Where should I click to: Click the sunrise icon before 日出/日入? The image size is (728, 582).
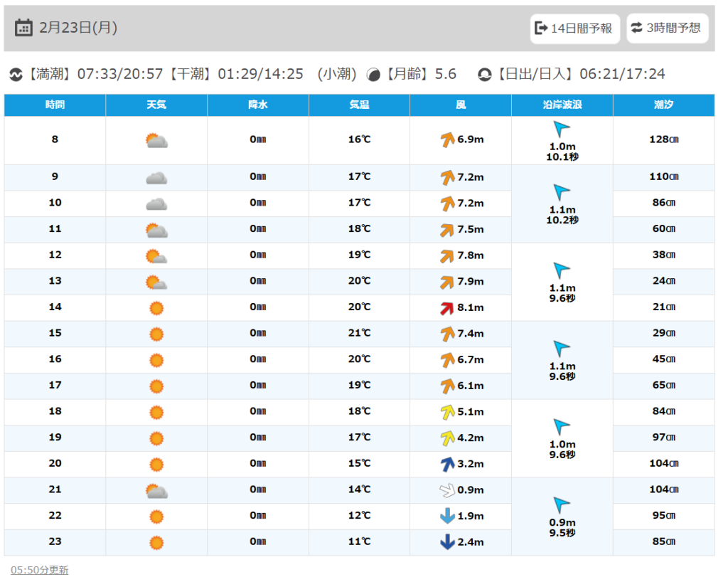[485, 74]
